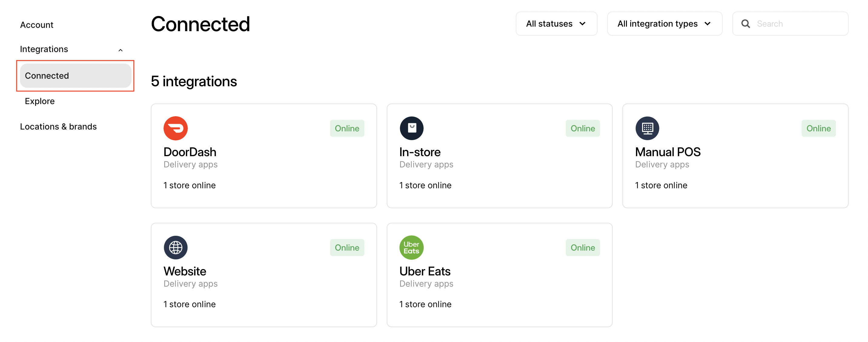Open the All statuses dropdown
This screenshot has width=868, height=342.
pos(556,24)
